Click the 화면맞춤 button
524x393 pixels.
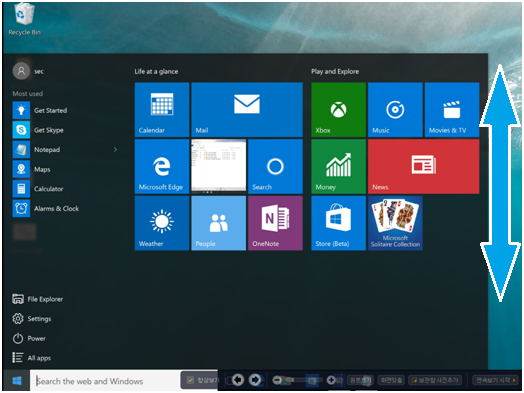click(391, 380)
